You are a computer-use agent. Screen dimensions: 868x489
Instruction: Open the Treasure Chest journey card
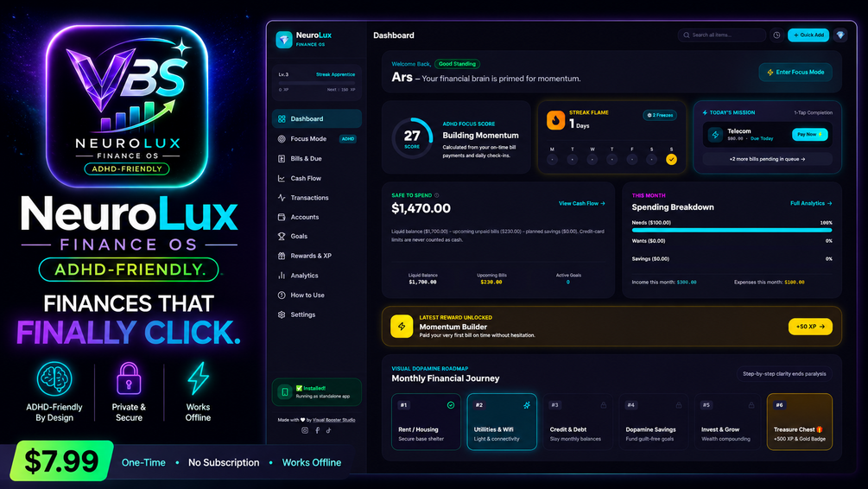(x=800, y=422)
